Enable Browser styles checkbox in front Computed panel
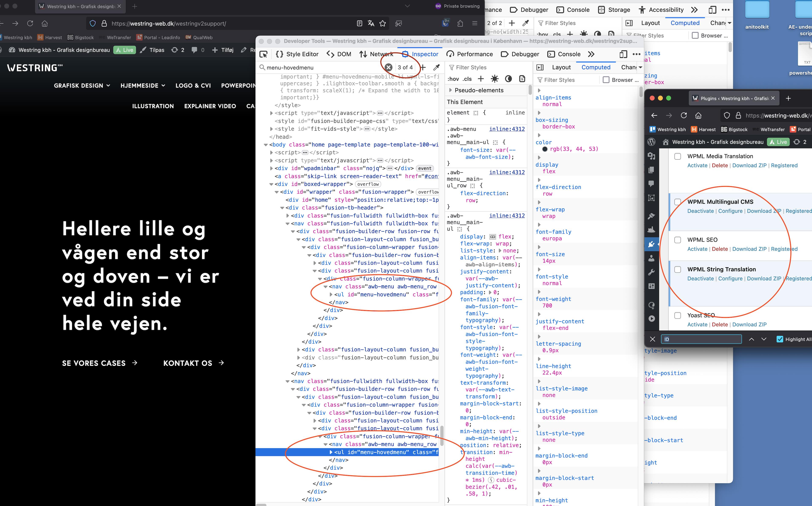The image size is (812, 506). pyautogui.click(x=606, y=80)
